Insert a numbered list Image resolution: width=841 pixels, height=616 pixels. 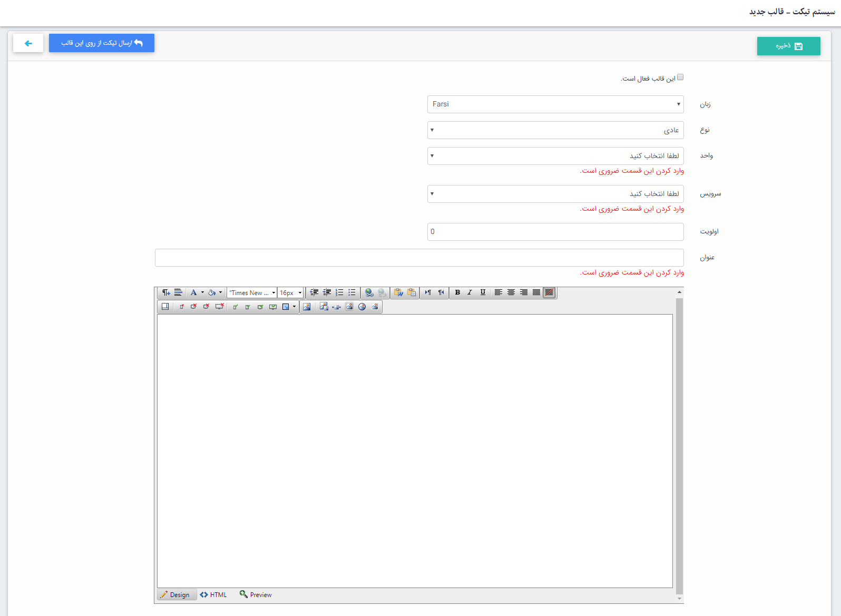pos(339,292)
